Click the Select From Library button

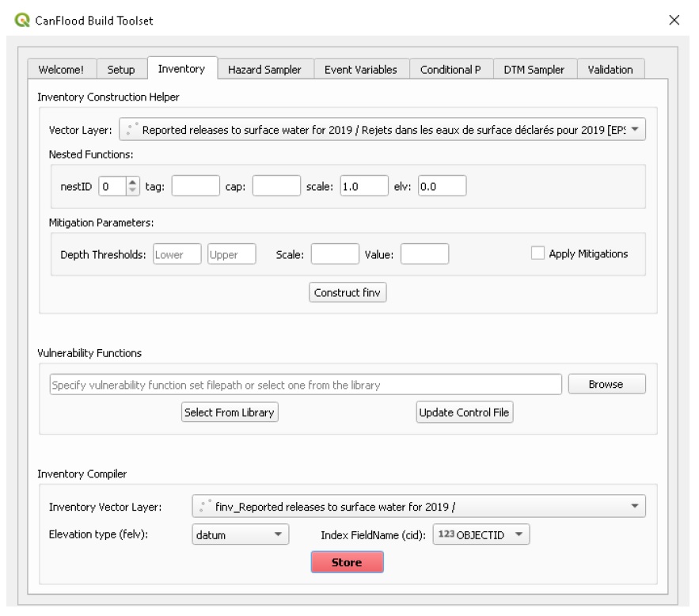point(230,413)
